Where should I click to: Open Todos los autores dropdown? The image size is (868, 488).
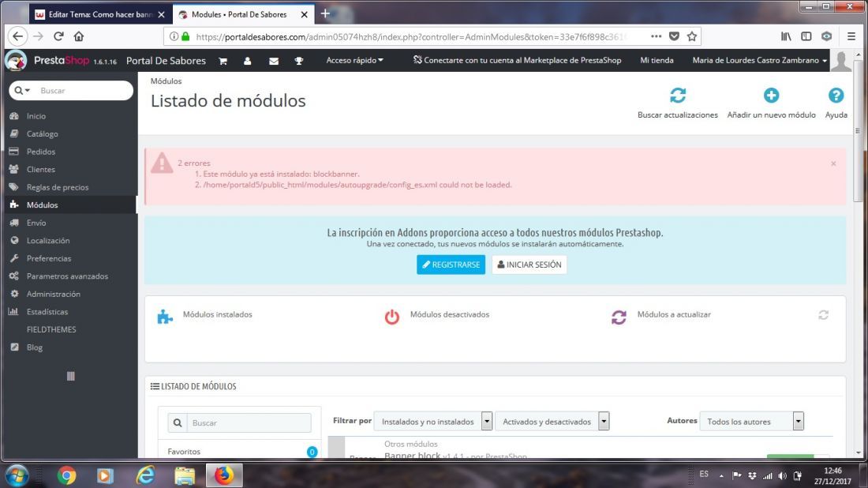pyautogui.click(x=752, y=422)
